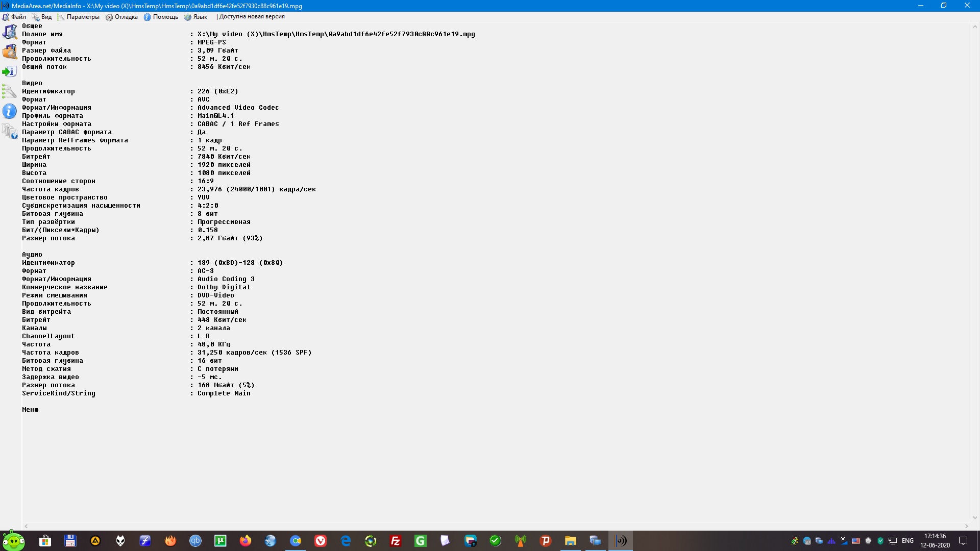Image resolution: width=980 pixels, height=551 pixels.
Task: Open Microsoft Store from the taskbar
Action: tap(45, 541)
